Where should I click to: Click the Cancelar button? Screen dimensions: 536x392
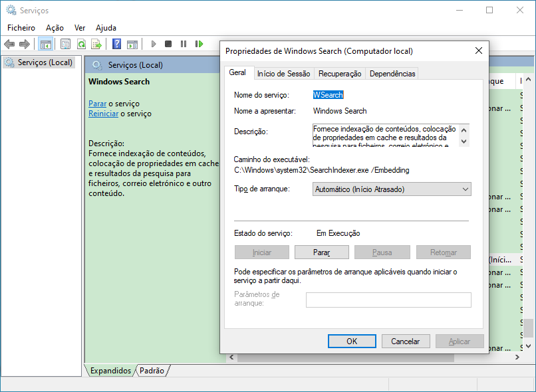(x=406, y=341)
